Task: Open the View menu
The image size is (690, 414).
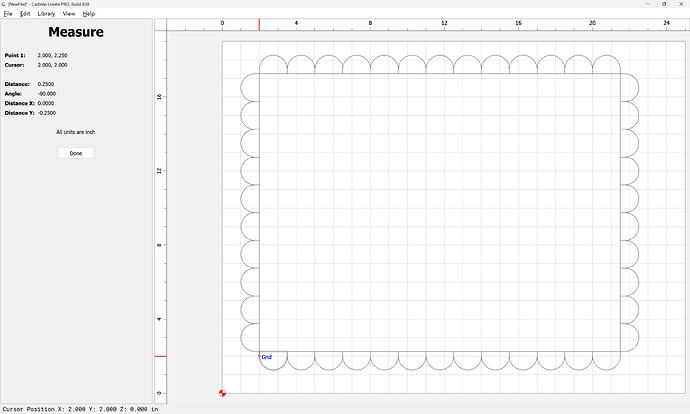Action: tap(69, 14)
